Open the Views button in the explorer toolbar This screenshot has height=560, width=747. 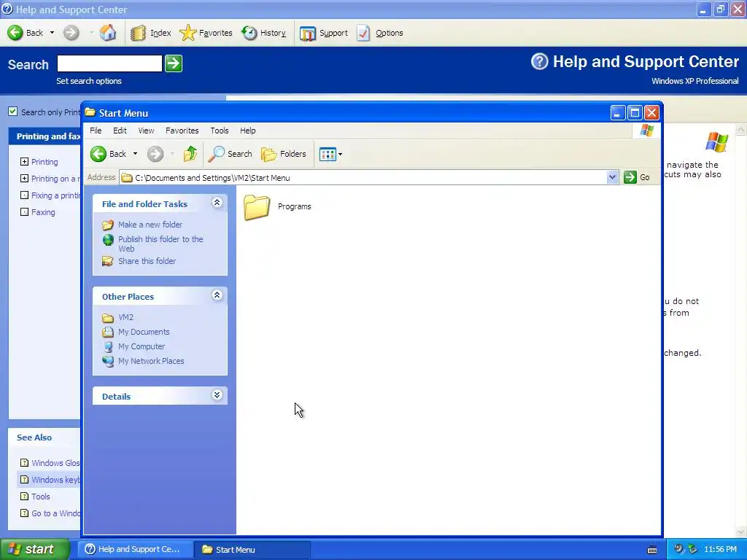(330, 154)
